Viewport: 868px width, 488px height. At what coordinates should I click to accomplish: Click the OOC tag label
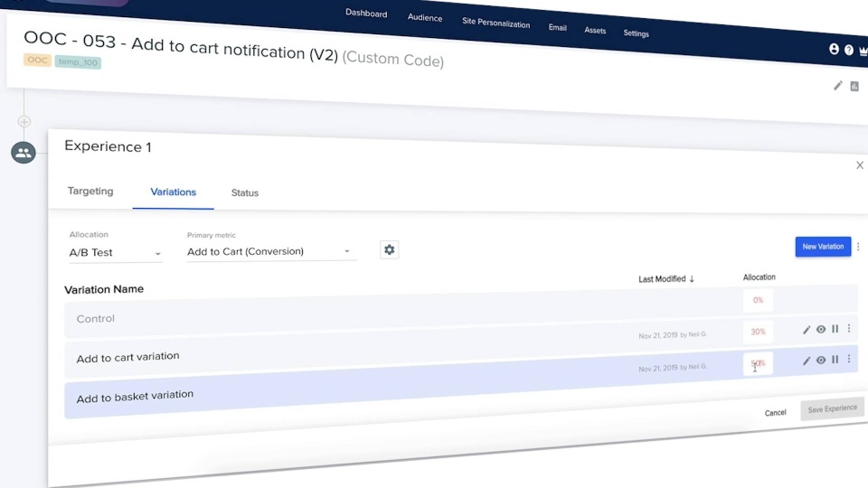pyautogui.click(x=37, y=60)
